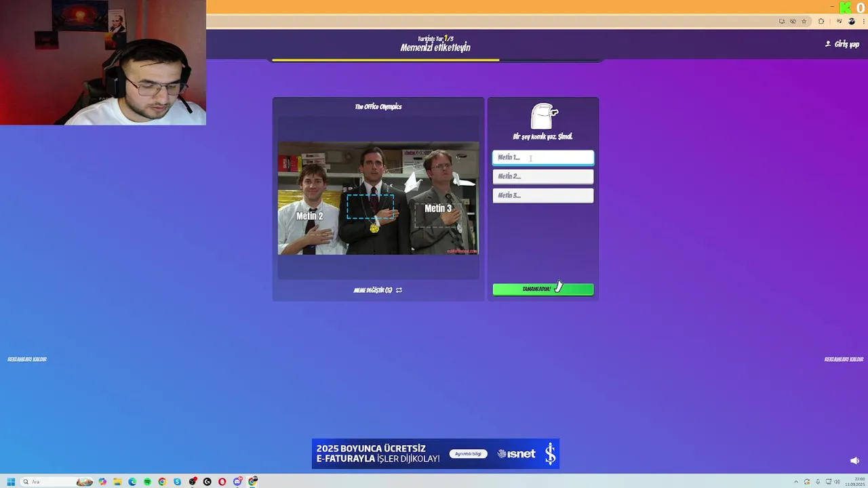Click the microphone tray icon

[x=818, y=482]
